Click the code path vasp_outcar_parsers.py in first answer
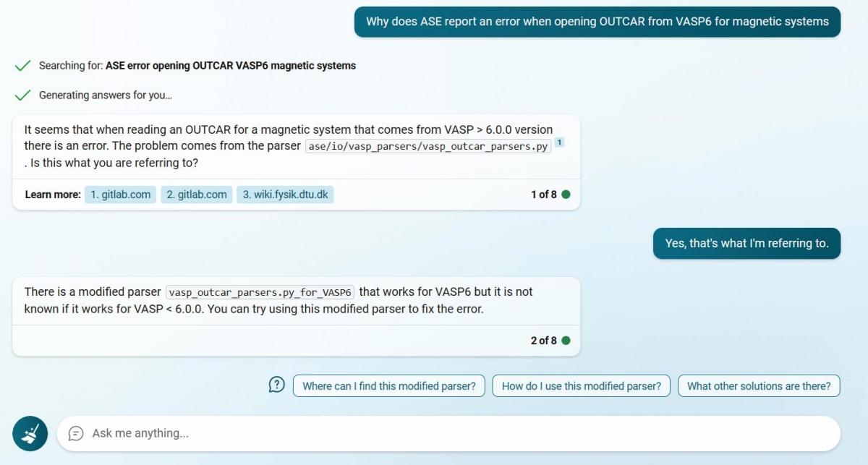The width and height of the screenshot is (868, 465). tap(428, 146)
